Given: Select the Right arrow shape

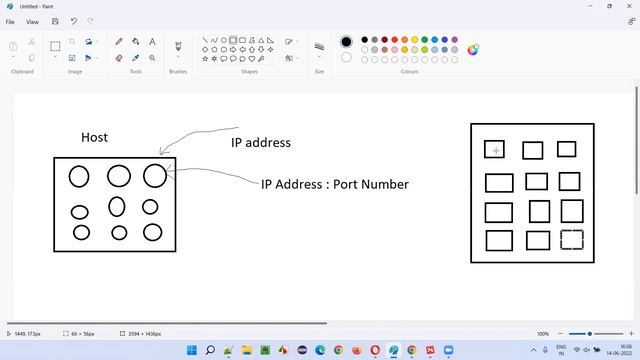Looking at the screenshot, I should point(233,49).
